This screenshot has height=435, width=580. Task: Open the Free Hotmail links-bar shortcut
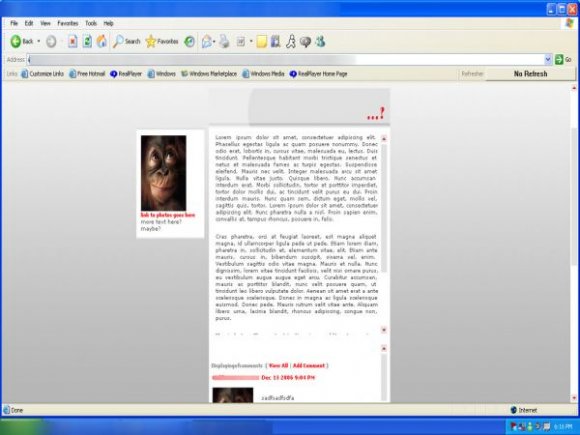tap(87, 74)
